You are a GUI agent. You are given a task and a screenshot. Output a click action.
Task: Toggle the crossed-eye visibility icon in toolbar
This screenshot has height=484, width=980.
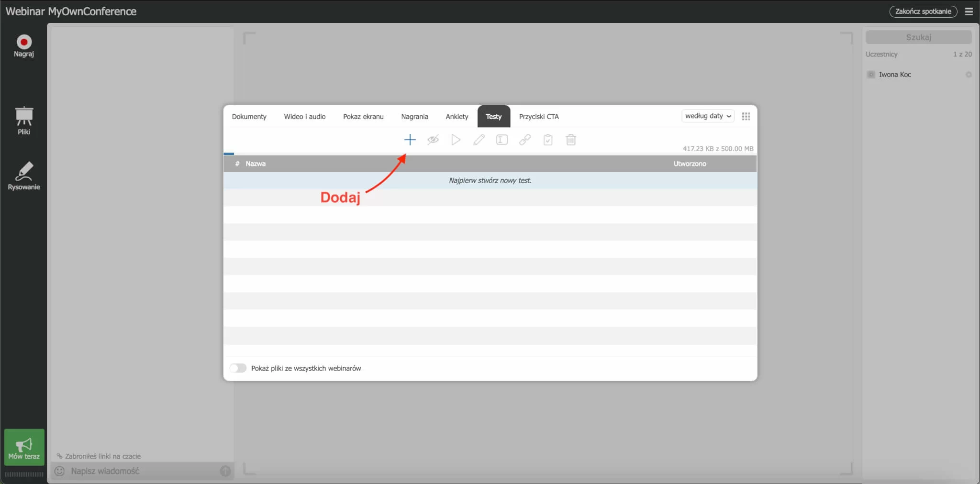point(433,140)
